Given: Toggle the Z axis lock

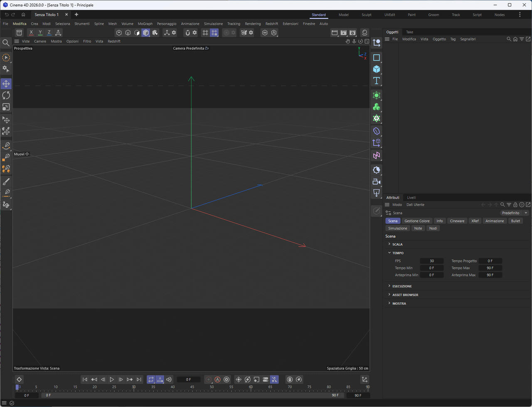Looking at the screenshot, I should 49,33.
